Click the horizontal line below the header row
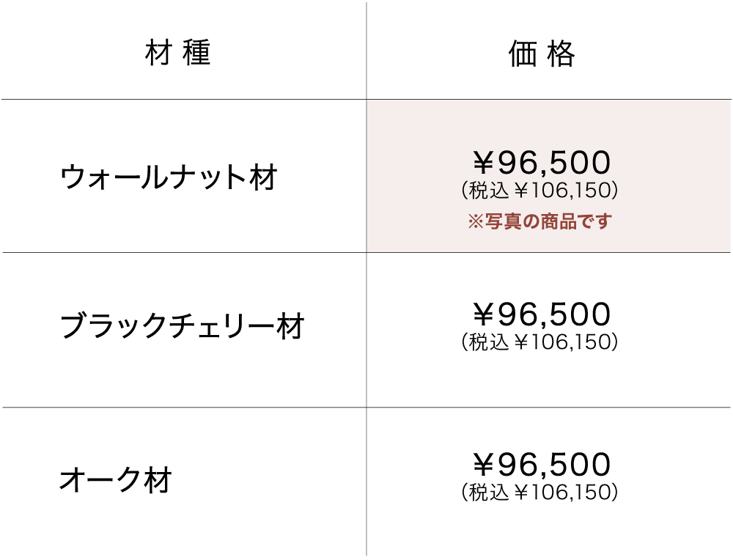The height and width of the screenshot is (560, 733). pyautogui.click(x=183, y=99)
